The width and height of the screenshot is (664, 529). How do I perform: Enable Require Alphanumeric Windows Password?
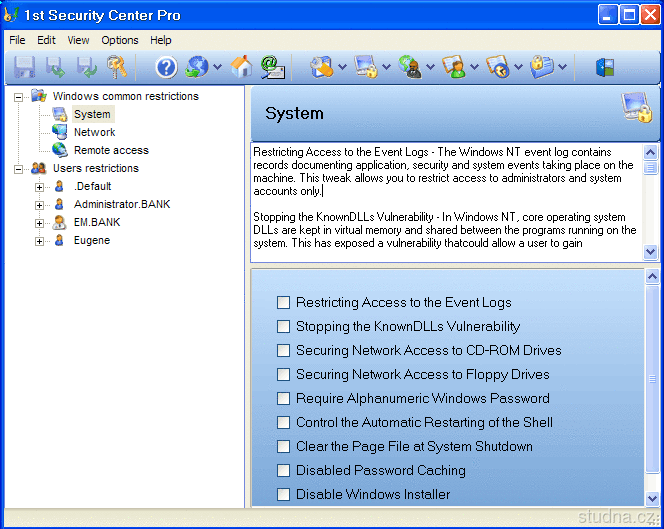[283, 399]
